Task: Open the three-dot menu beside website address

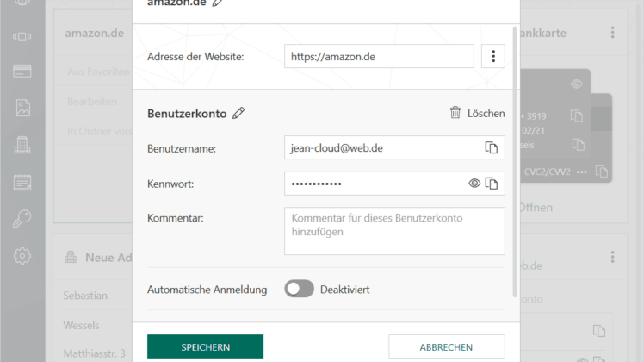Action: pos(492,56)
